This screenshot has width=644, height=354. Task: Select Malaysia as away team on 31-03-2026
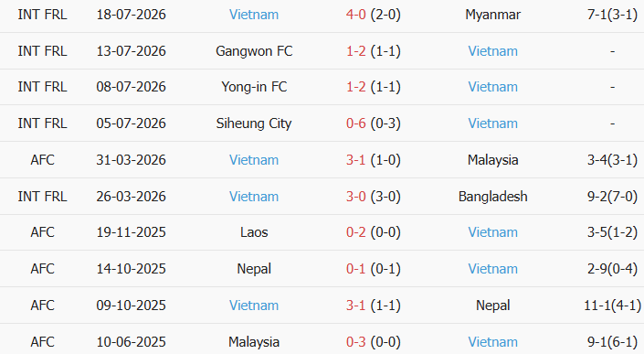point(493,160)
